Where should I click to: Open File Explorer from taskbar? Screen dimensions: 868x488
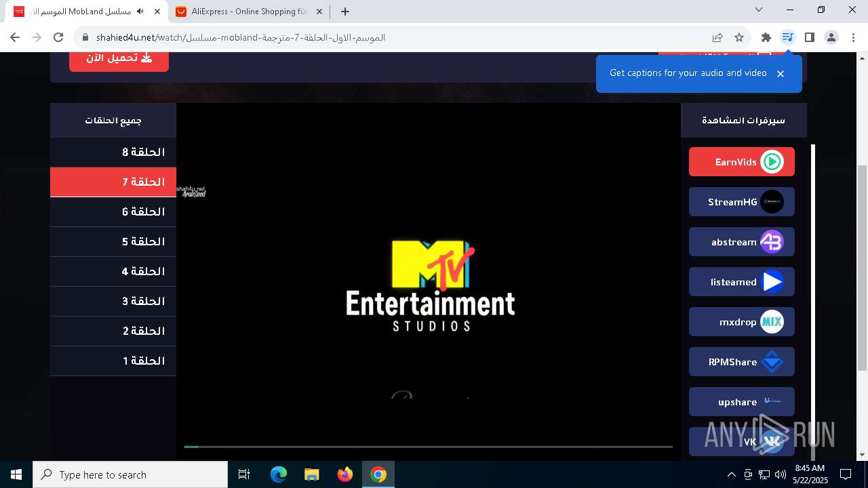(x=312, y=474)
